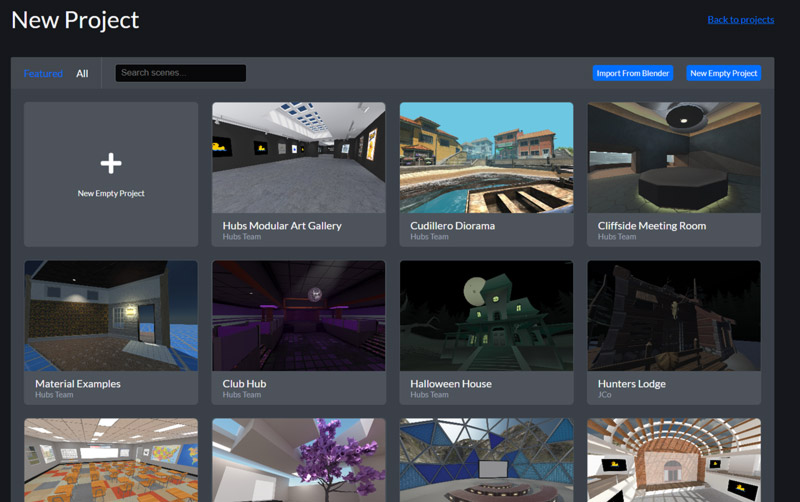The width and height of the screenshot is (800, 502).
Task: Focus the Search scenes input field
Action: coord(181,73)
